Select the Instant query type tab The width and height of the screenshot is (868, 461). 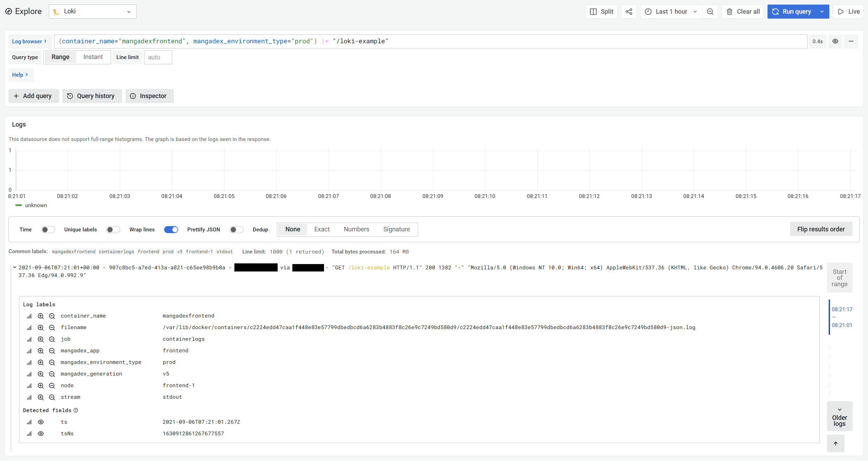tap(92, 57)
